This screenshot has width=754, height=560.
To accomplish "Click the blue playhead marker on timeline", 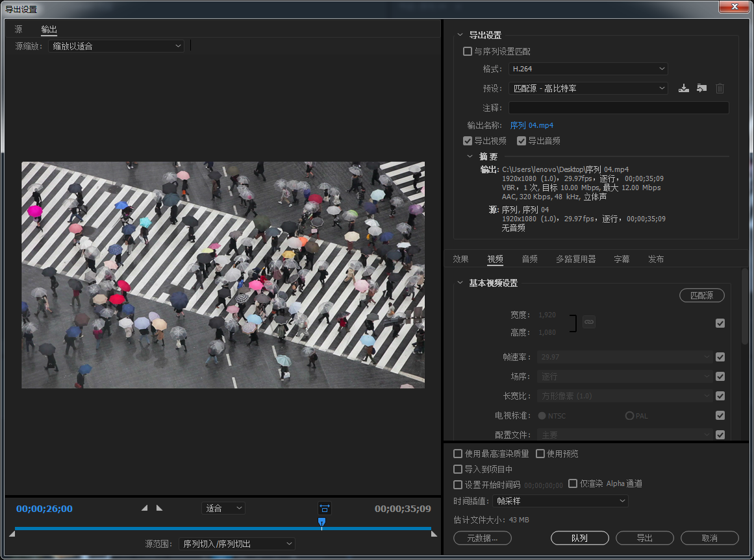I will pos(321,522).
